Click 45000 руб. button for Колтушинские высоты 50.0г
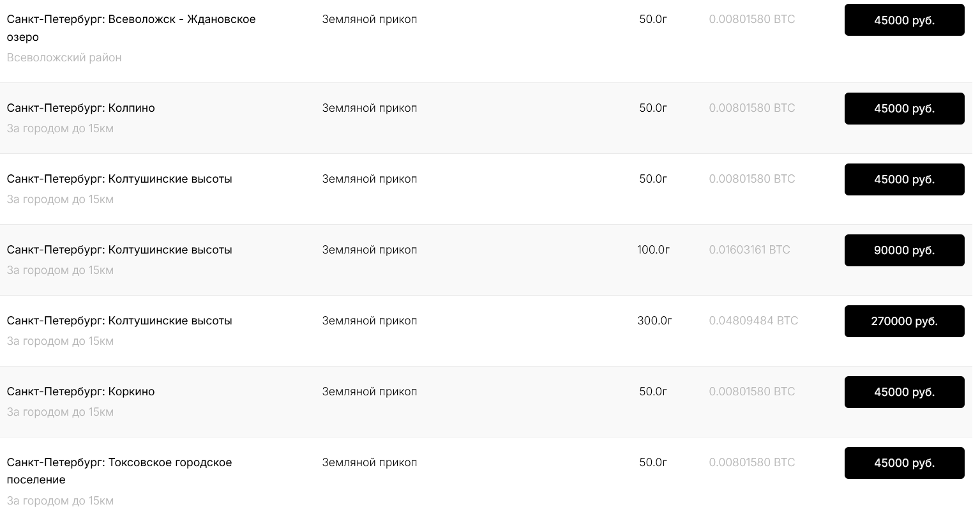Image resolution: width=980 pixels, height=516 pixels. click(904, 179)
